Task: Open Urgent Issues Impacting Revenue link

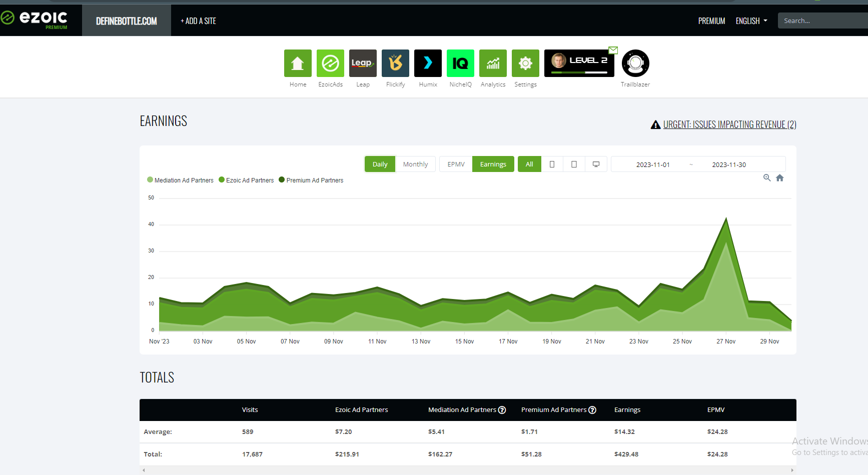Action: point(730,124)
